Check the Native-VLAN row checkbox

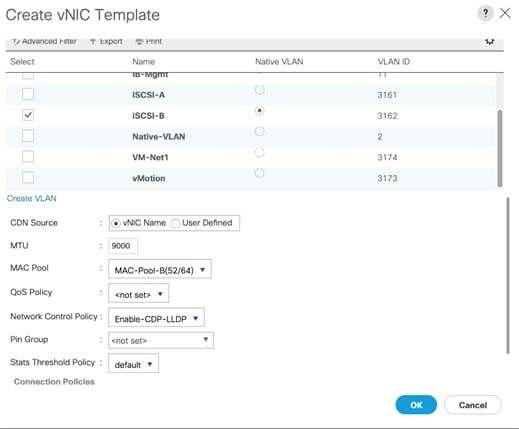[28, 136]
